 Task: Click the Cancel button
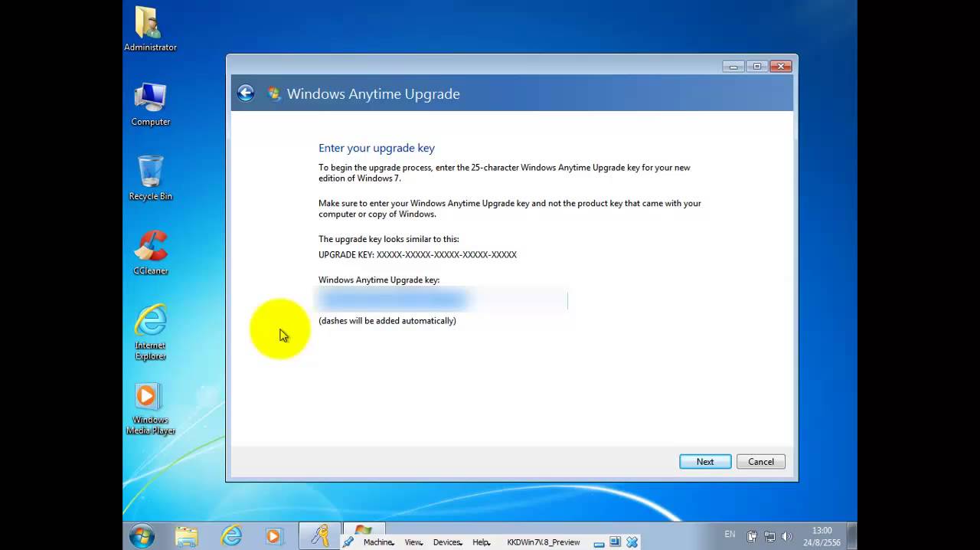tap(761, 462)
